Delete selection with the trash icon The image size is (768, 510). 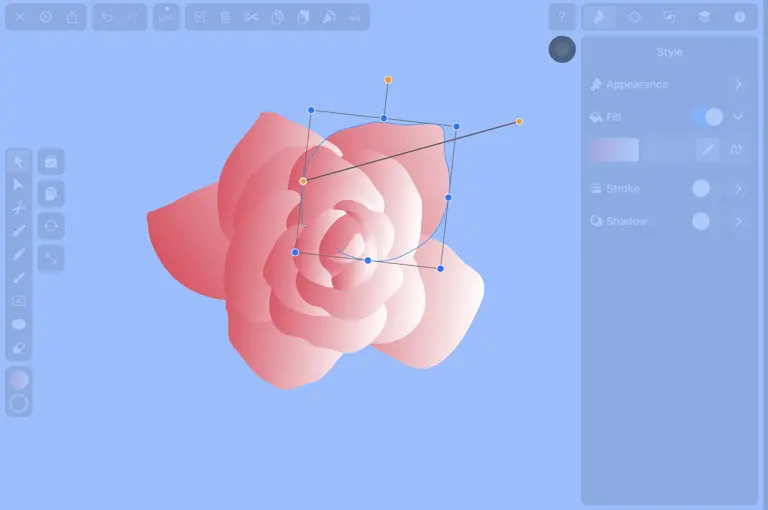[225, 17]
